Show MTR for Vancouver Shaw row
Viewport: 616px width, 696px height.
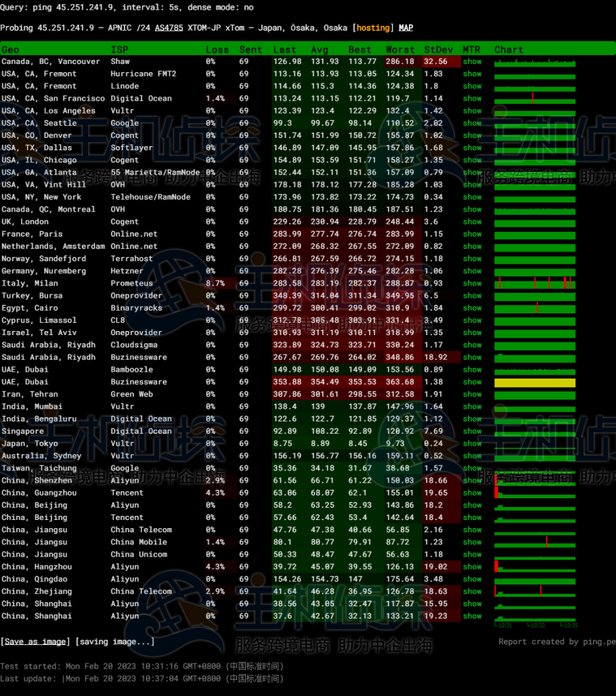[472, 62]
